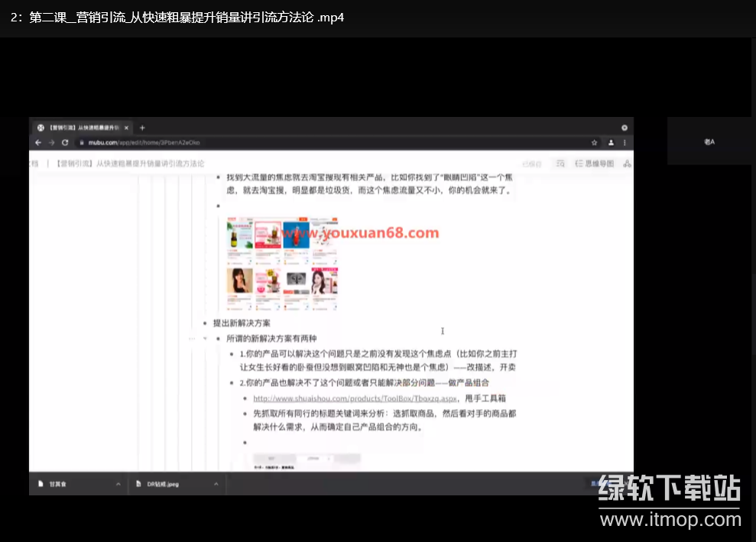Click the line starting 1.你的产品可以解决这个问题

[378, 360]
